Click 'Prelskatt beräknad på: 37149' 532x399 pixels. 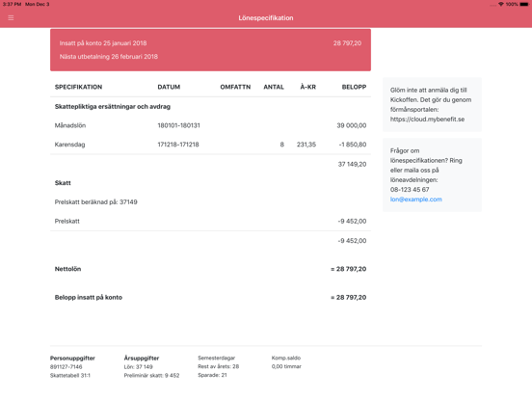[x=96, y=202]
